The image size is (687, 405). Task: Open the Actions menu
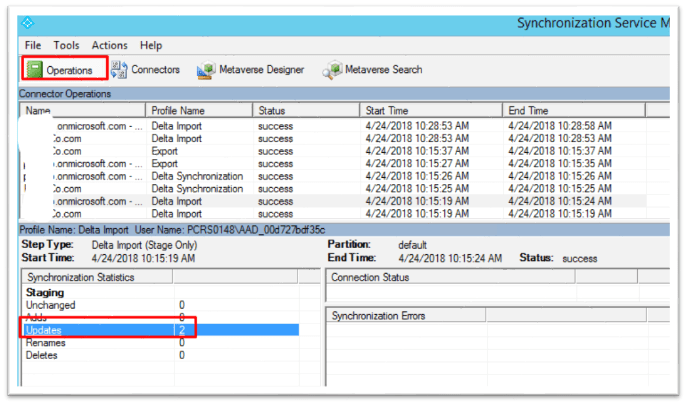tap(109, 45)
